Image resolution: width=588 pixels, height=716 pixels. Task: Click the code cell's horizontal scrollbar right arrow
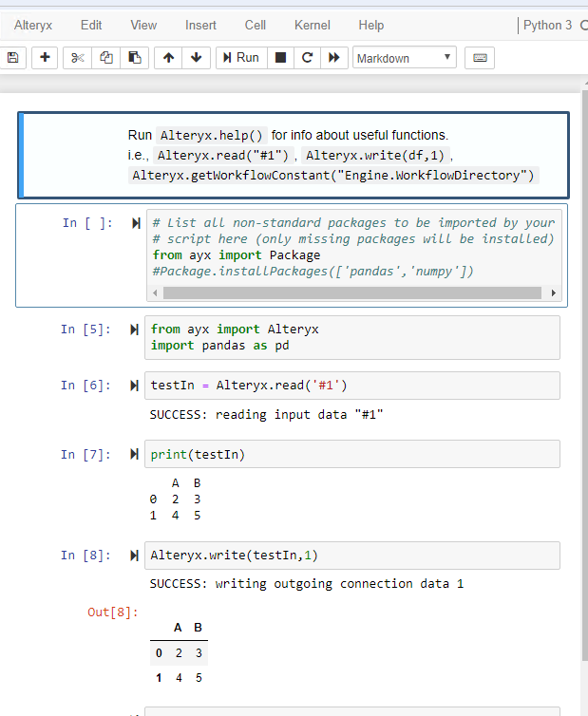[x=553, y=292]
